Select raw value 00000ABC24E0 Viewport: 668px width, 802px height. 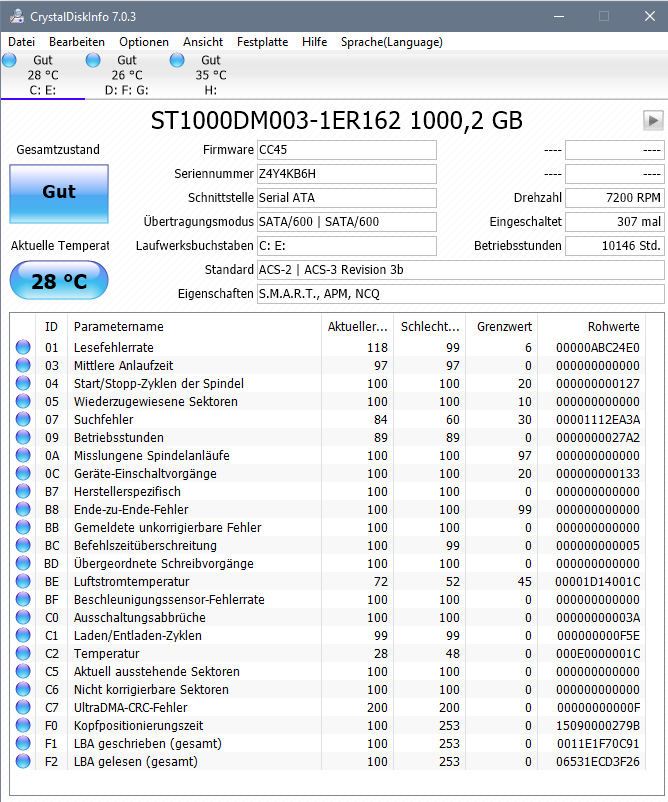click(x=597, y=348)
